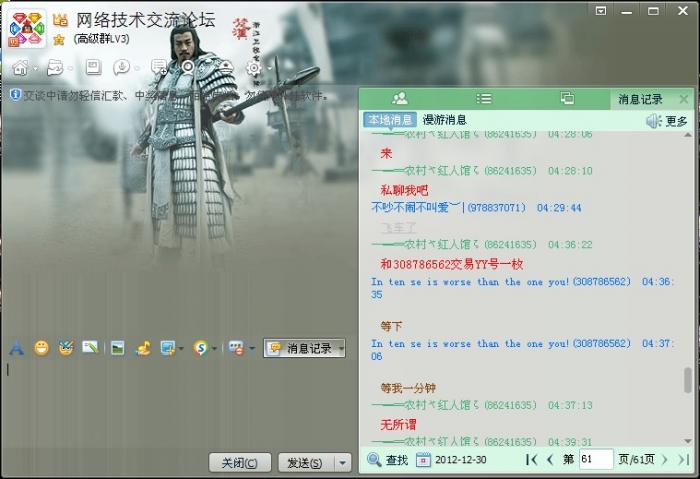Click the history scrollbar down arrow
700x479 pixels.
(x=688, y=441)
